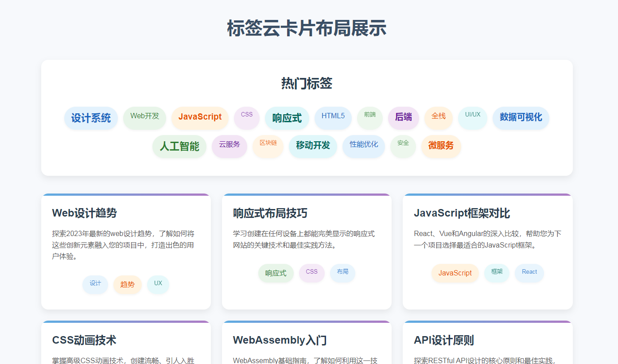Open the 响应式布局技巧 article
The width and height of the screenshot is (618, 364).
[x=272, y=213]
